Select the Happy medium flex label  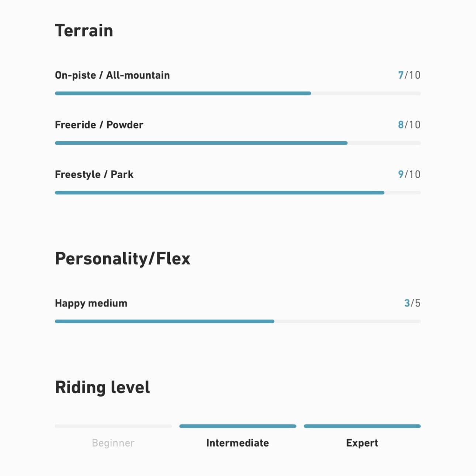91,303
